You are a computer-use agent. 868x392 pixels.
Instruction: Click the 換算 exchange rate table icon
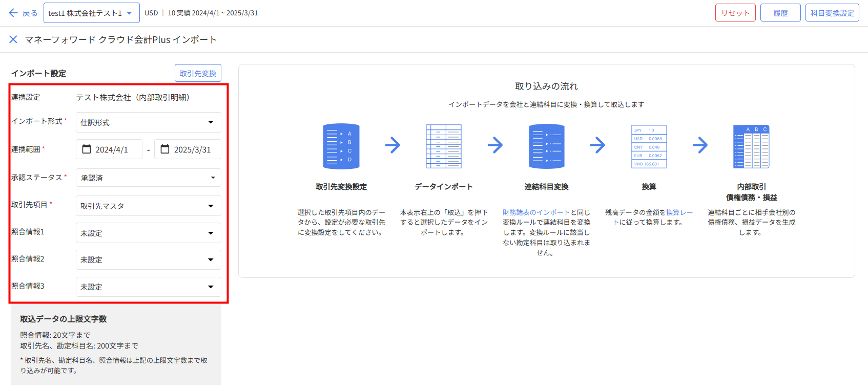click(649, 146)
